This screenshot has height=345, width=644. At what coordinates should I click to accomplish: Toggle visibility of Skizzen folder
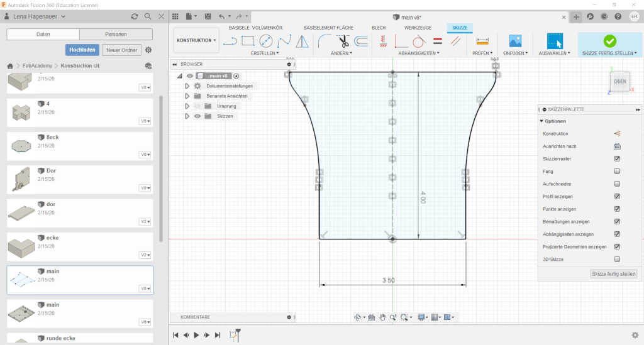(x=197, y=116)
